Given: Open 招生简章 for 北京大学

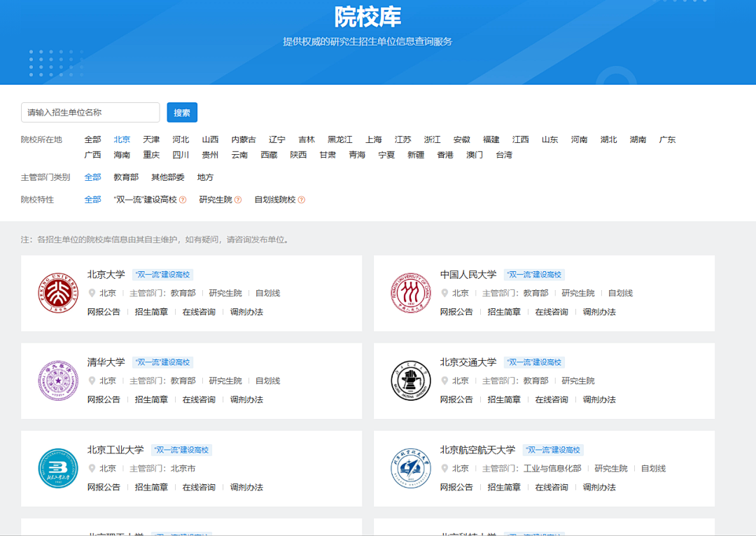Looking at the screenshot, I should (x=151, y=312).
